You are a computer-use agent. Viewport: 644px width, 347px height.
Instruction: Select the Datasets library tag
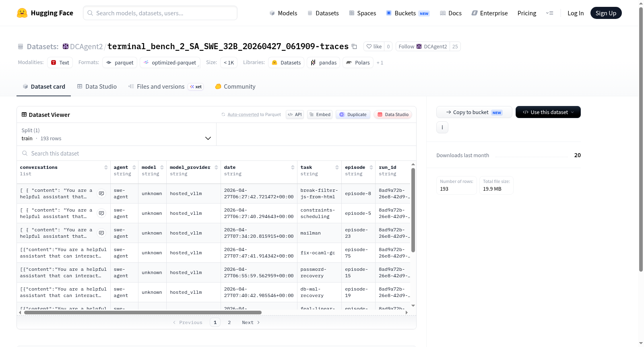(286, 62)
